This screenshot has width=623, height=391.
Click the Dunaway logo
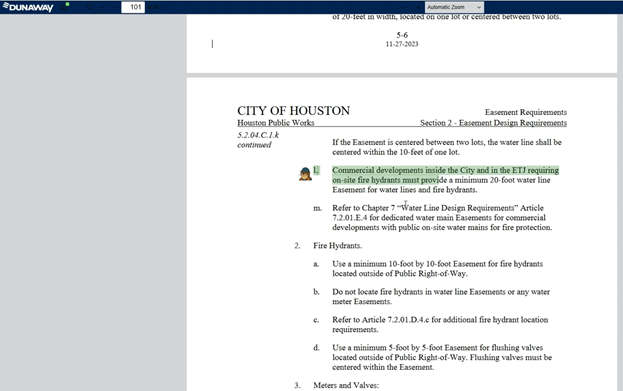tap(28, 7)
